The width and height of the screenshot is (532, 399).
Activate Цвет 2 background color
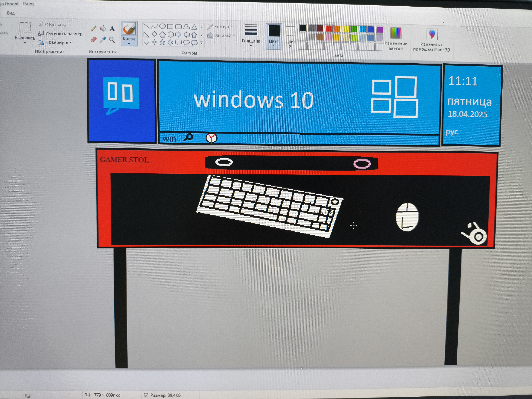point(290,37)
